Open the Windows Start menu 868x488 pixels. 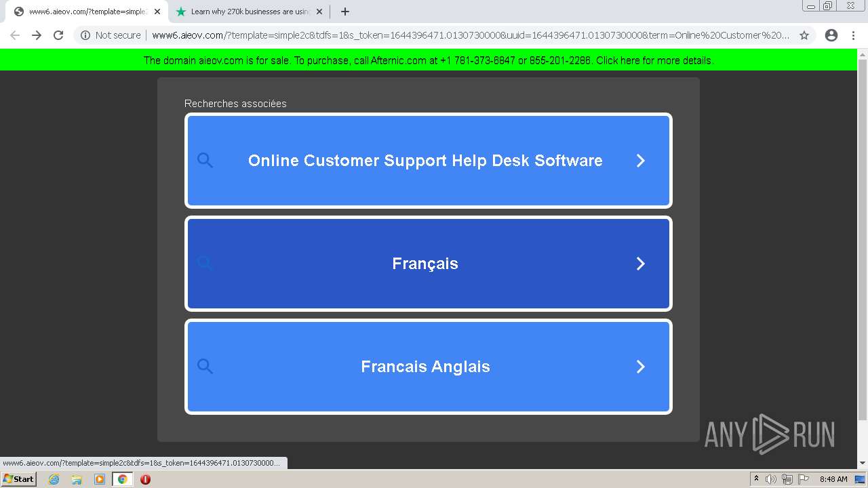click(x=18, y=479)
